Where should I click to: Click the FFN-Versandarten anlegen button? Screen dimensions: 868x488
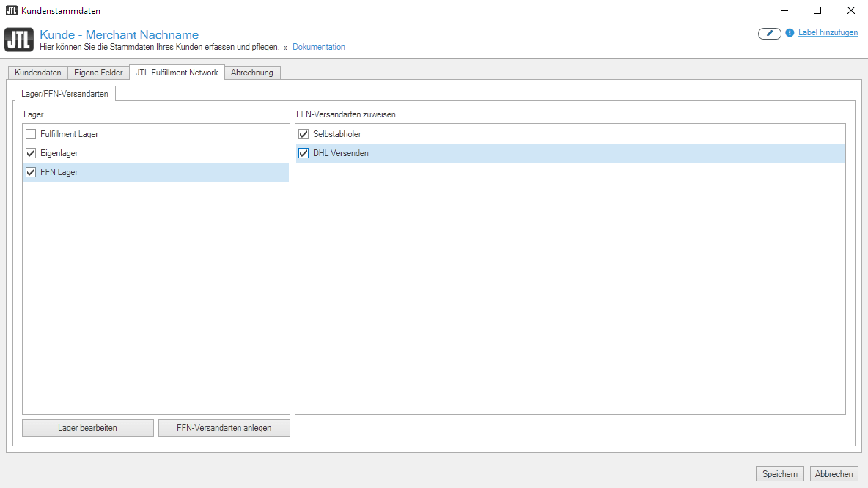[x=224, y=428]
